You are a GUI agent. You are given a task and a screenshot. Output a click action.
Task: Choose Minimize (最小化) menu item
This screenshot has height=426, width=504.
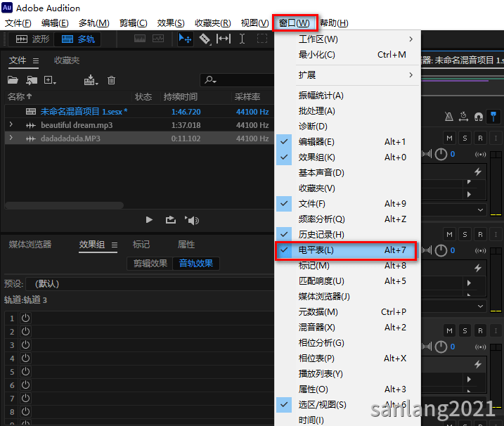pos(348,55)
